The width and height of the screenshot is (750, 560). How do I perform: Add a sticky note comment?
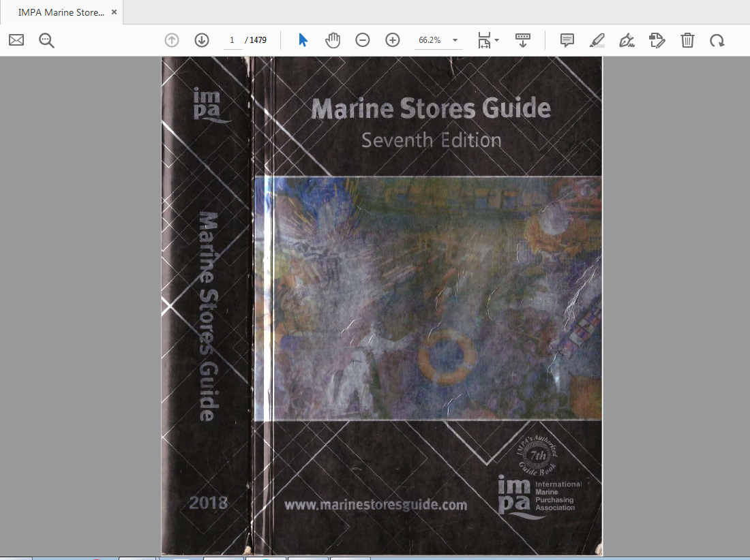[x=567, y=40]
